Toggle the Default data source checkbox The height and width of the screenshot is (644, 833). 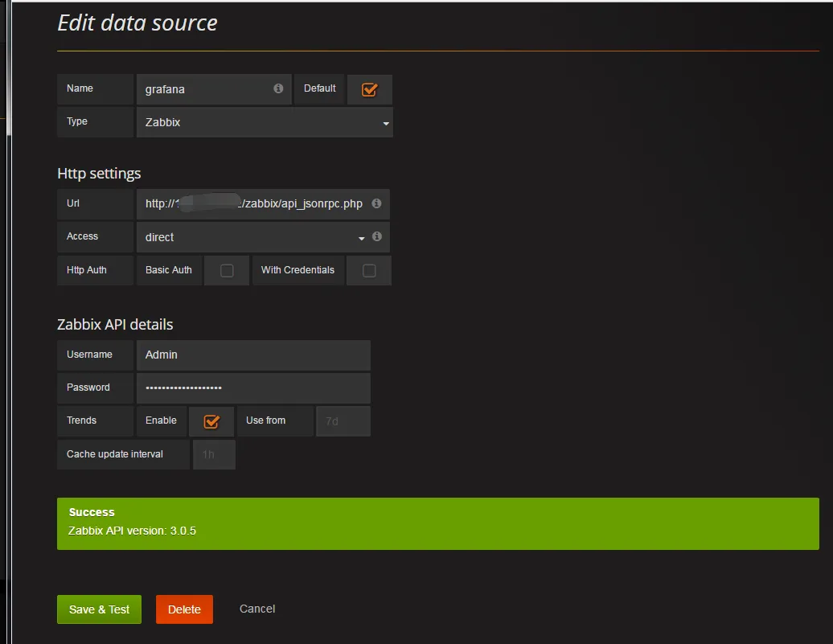(370, 90)
